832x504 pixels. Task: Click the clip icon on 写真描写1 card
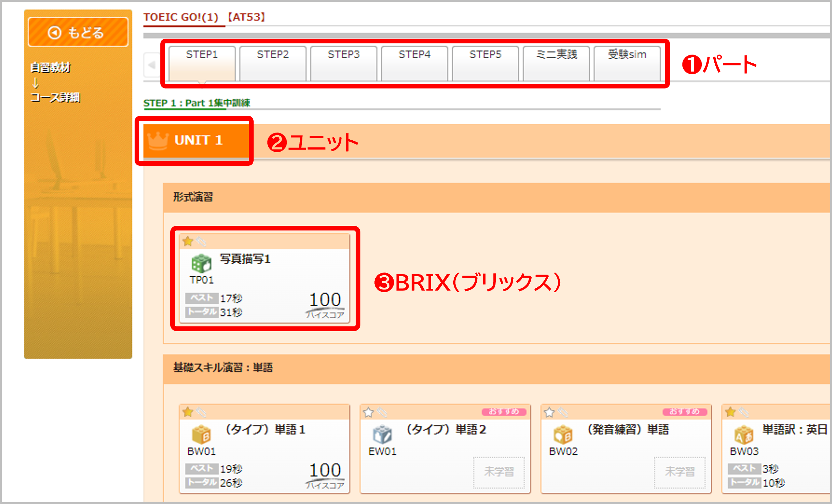tap(201, 241)
